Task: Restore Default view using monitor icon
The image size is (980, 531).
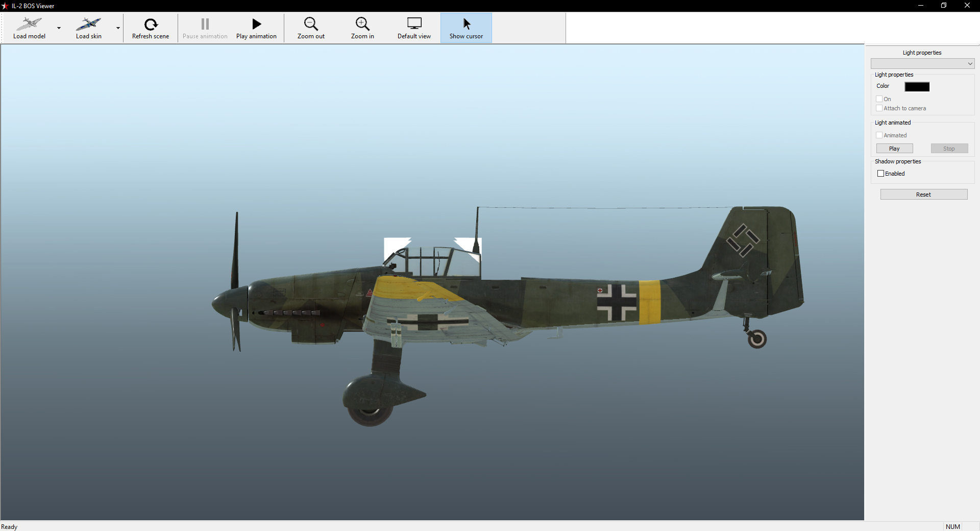Action: 414,24
